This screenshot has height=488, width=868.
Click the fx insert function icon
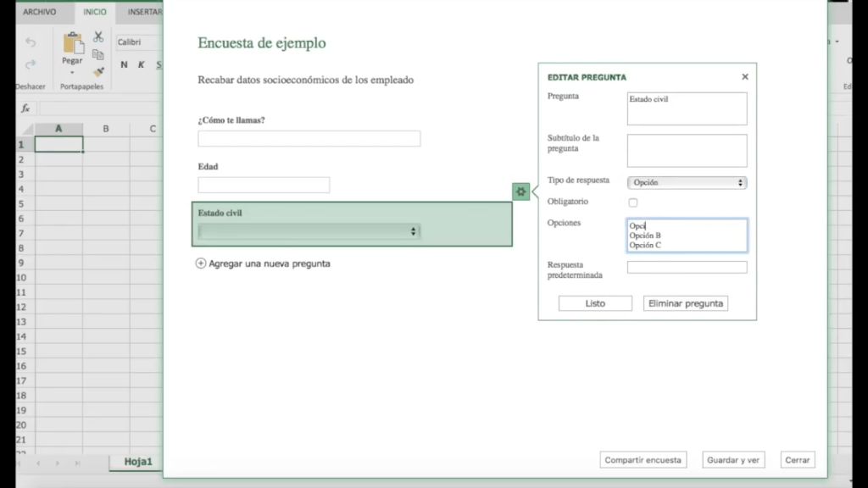25,108
